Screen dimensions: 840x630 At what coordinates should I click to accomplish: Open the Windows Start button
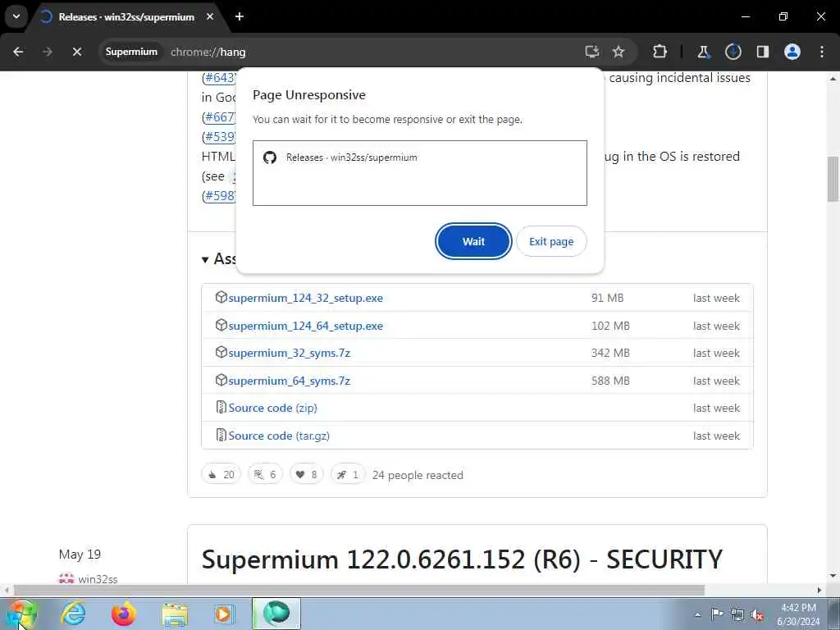point(21,614)
